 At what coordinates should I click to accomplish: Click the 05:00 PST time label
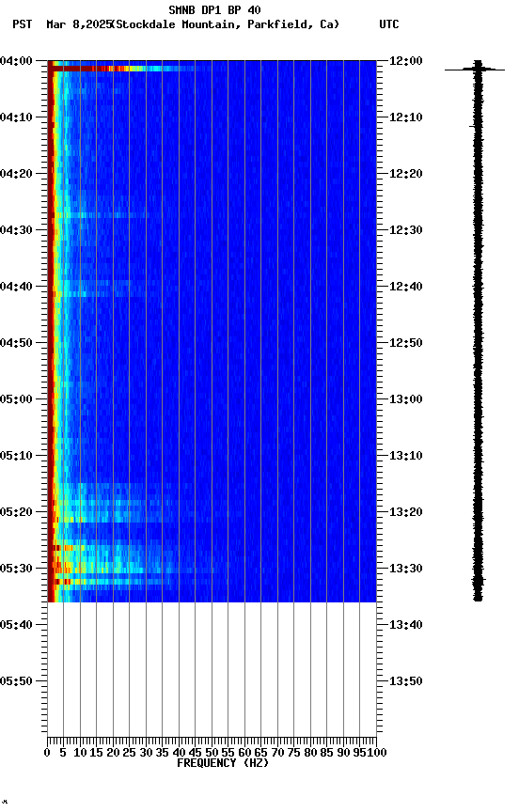(x=16, y=399)
